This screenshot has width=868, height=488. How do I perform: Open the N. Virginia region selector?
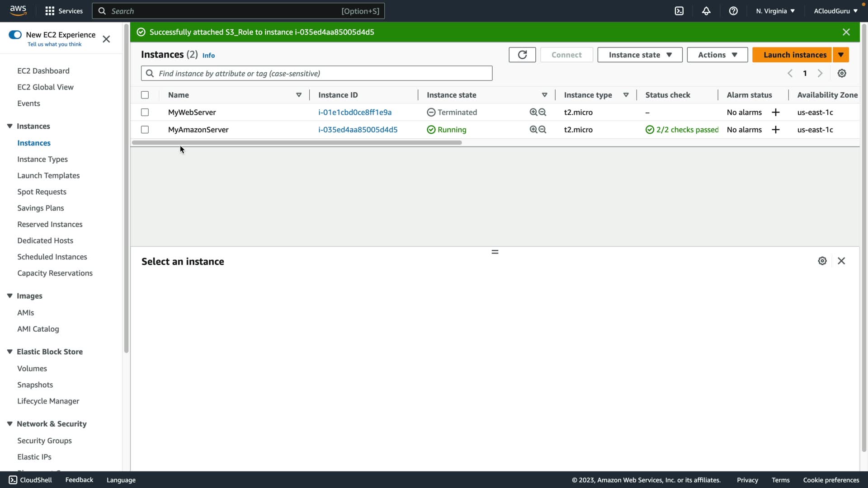pyautogui.click(x=775, y=11)
